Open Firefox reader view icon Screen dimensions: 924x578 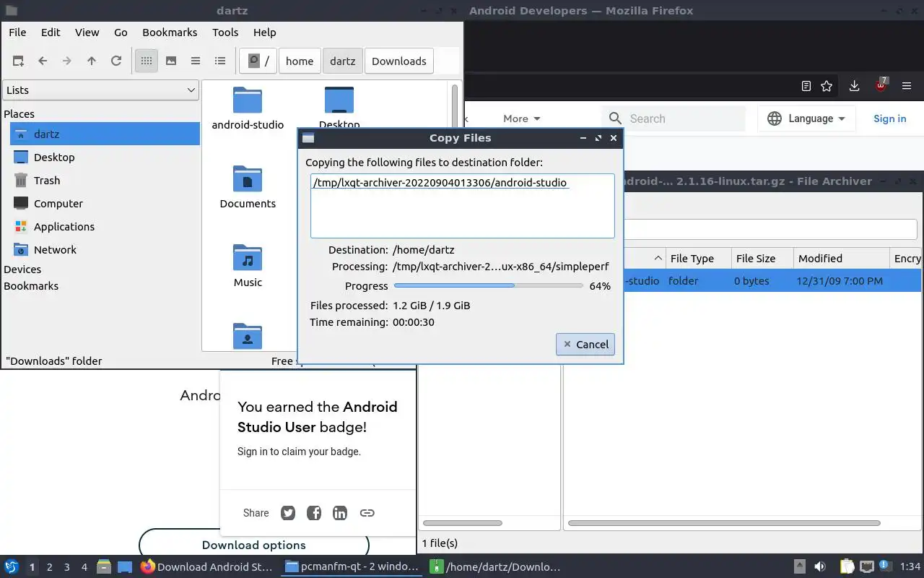pyautogui.click(x=806, y=86)
